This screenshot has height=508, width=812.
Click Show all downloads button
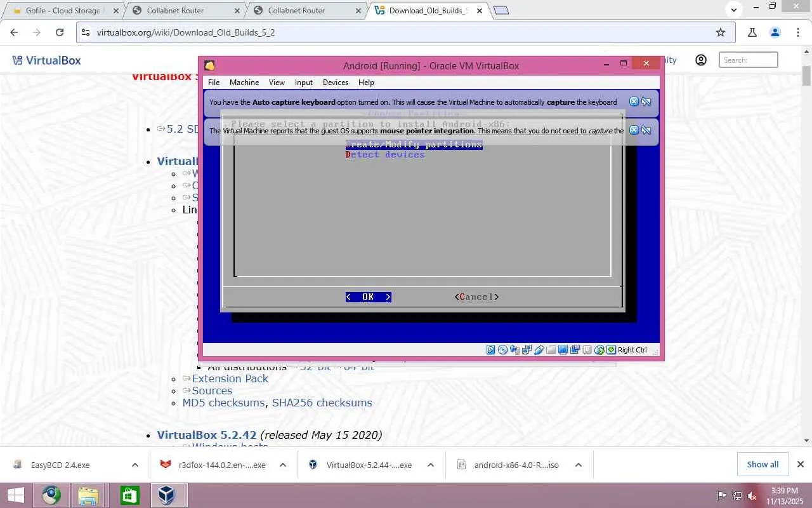click(x=763, y=464)
